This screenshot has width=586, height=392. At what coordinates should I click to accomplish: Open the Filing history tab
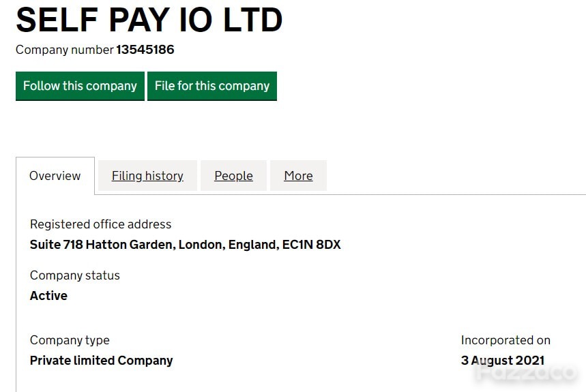tap(147, 176)
